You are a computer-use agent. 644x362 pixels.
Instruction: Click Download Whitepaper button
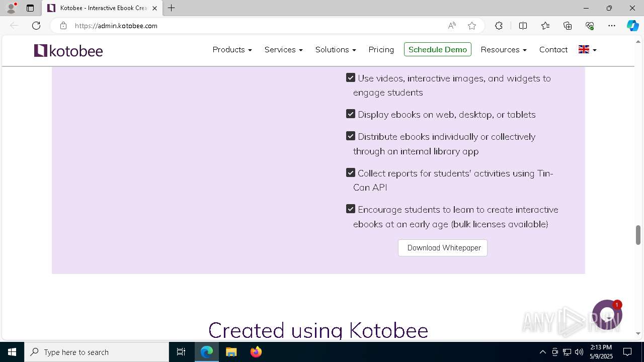pyautogui.click(x=443, y=248)
